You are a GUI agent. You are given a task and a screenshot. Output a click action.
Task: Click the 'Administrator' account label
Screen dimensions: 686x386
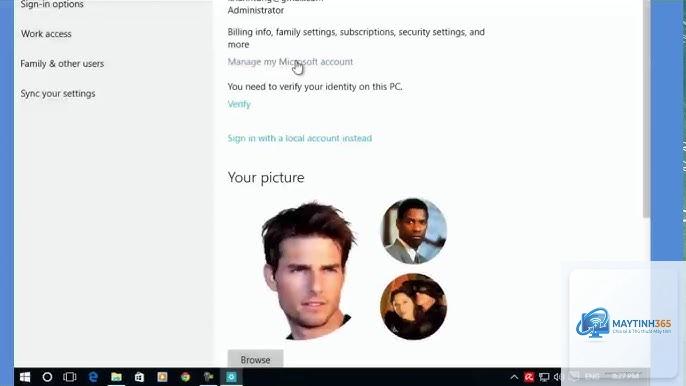pos(256,10)
